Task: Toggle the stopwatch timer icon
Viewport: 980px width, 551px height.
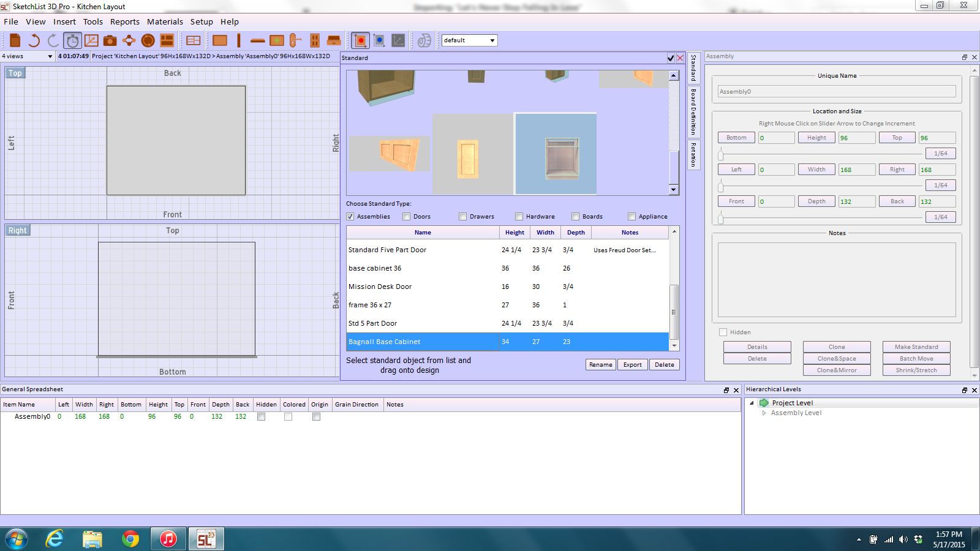Action: tap(72, 40)
